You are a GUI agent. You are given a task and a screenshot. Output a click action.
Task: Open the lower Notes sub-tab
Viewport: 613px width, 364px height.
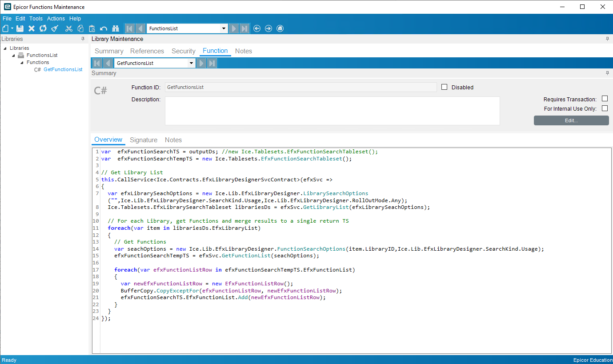point(173,140)
